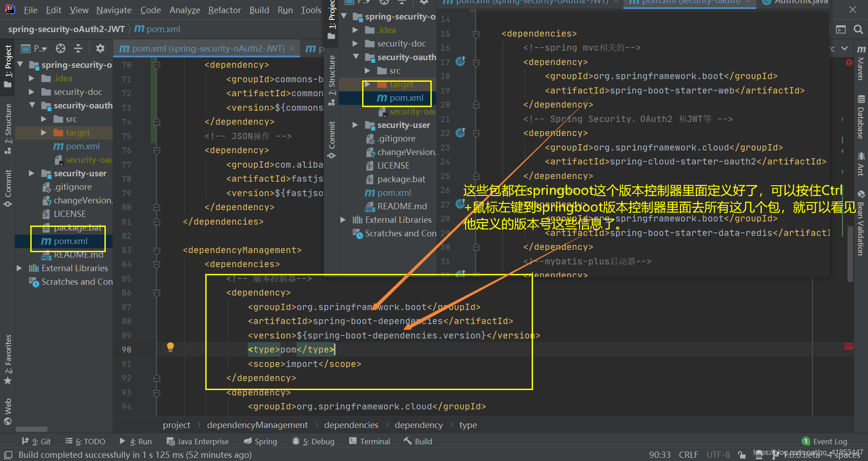Viewport: 868px width, 461px height.
Task: Open the Navigate menu
Action: [x=114, y=10]
